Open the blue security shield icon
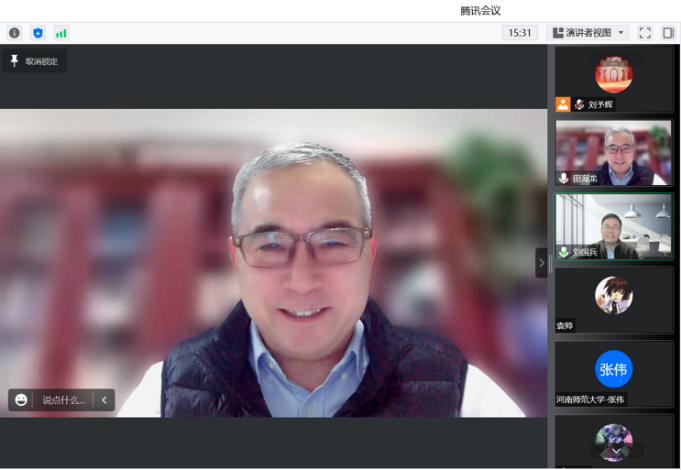This screenshot has height=470, width=681. [x=38, y=33]
